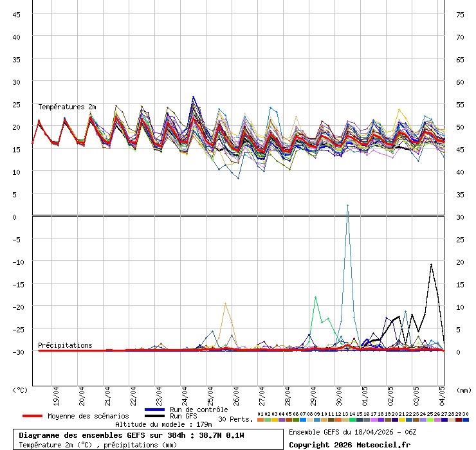Select perturbation 30 blue color swatch
Screen dimensions: 476x450
pos(466,420)
